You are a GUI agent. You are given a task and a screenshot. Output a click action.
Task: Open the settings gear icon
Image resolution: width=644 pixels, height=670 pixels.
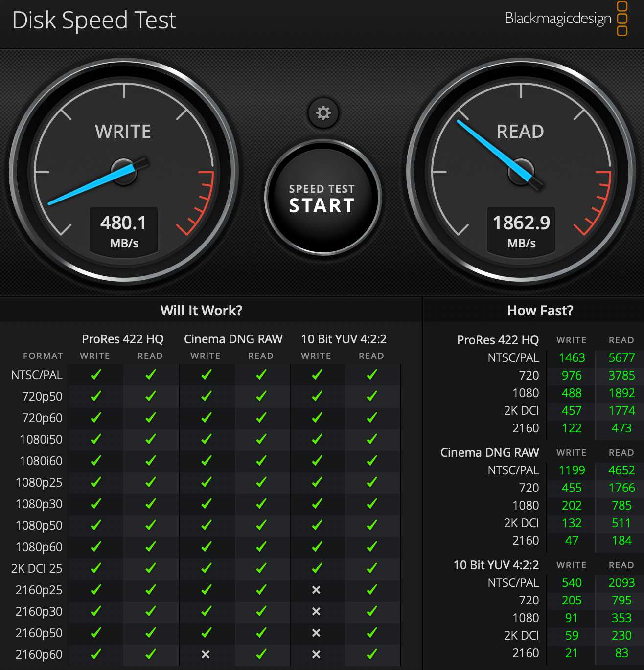point(323,113)
